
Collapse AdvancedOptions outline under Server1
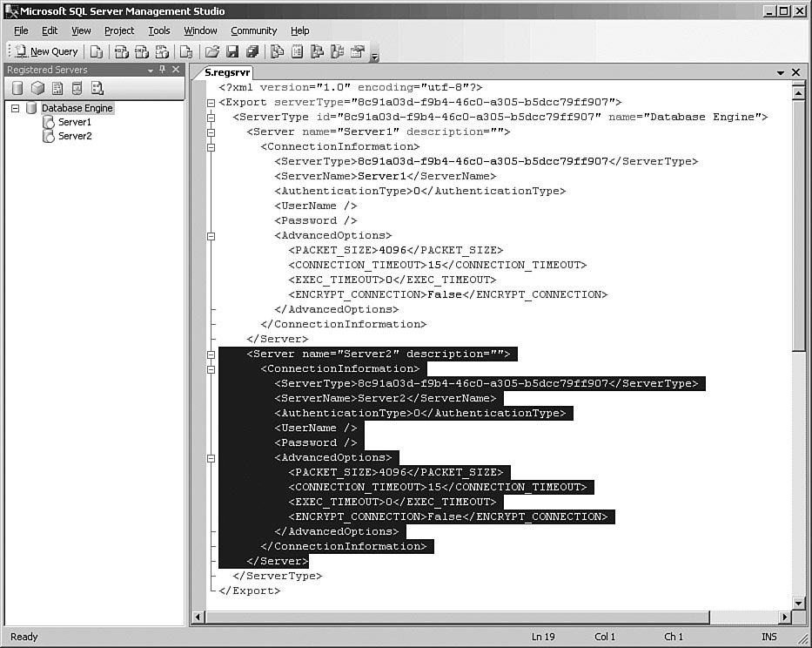pyautogui.click(x=211, y=236)
